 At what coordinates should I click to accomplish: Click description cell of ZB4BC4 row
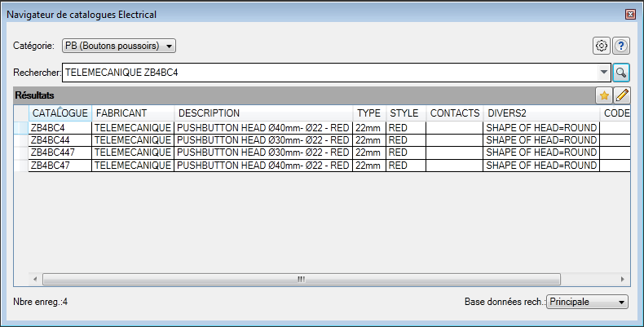point(263,128)
